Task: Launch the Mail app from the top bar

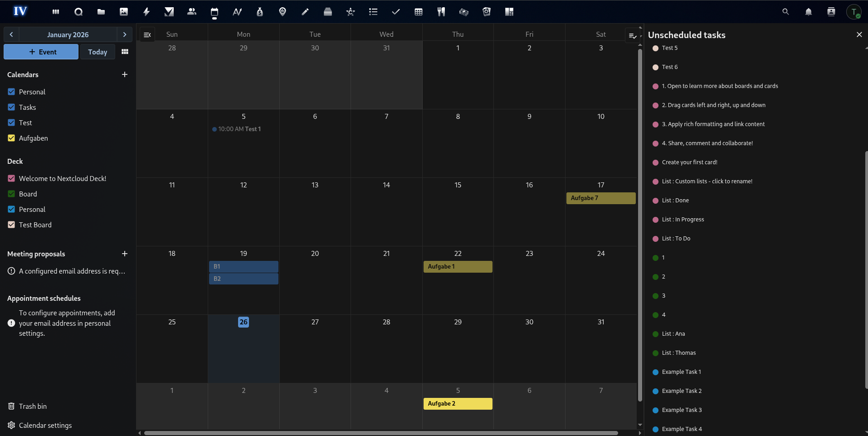Action: [x=169, y=11]
